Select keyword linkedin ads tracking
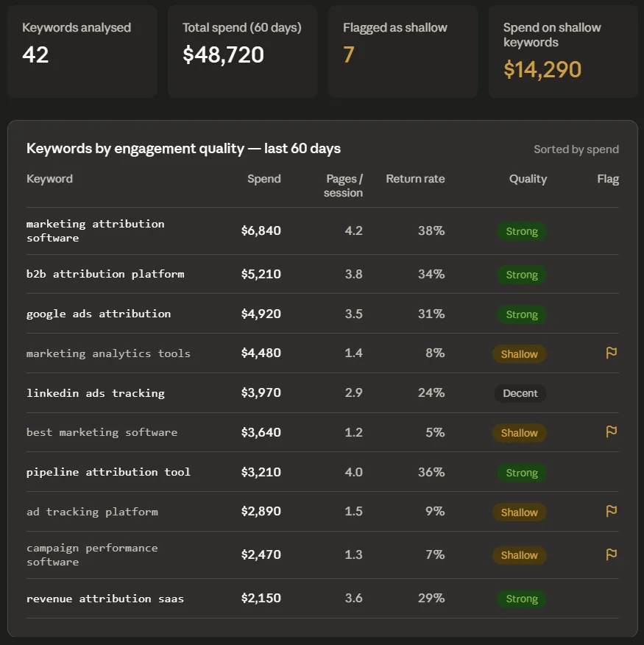The image size is (644, 645). pyautogui.click(x=96, y=393)
